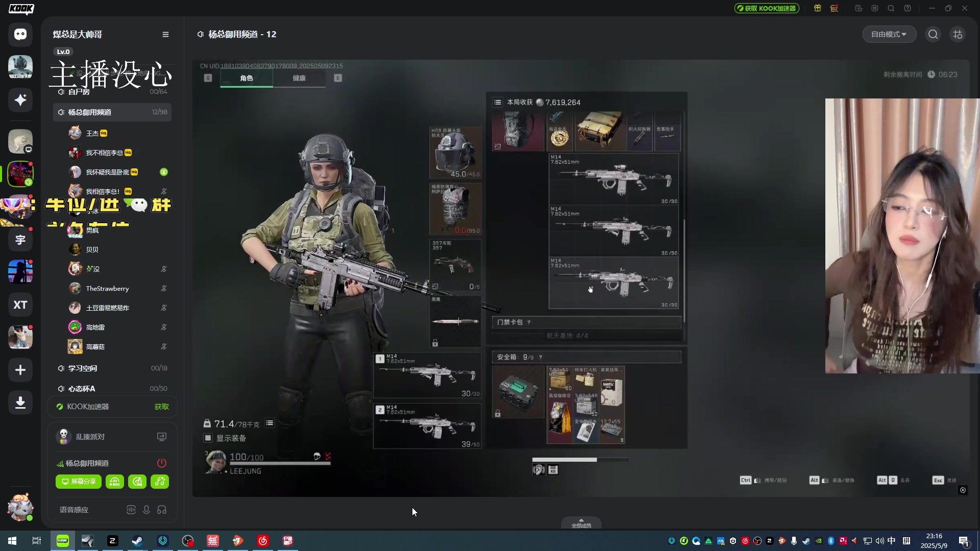Screen dimensions: 980x551
Task: Deafen headphones audio
Action: [x=162, y=510]
